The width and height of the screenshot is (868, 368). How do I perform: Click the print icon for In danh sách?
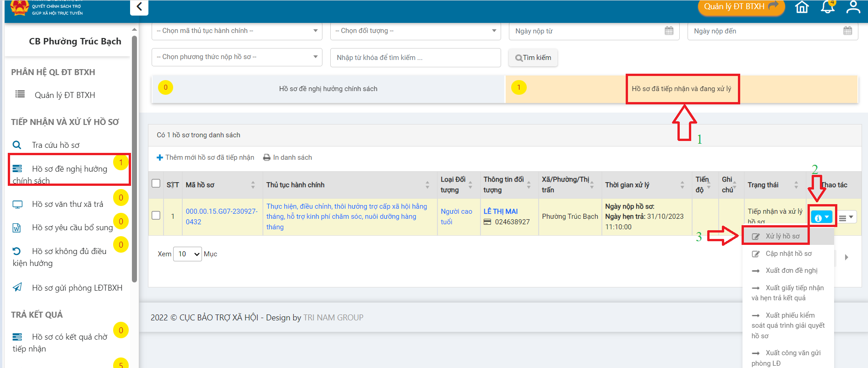(x=267, y=157)
